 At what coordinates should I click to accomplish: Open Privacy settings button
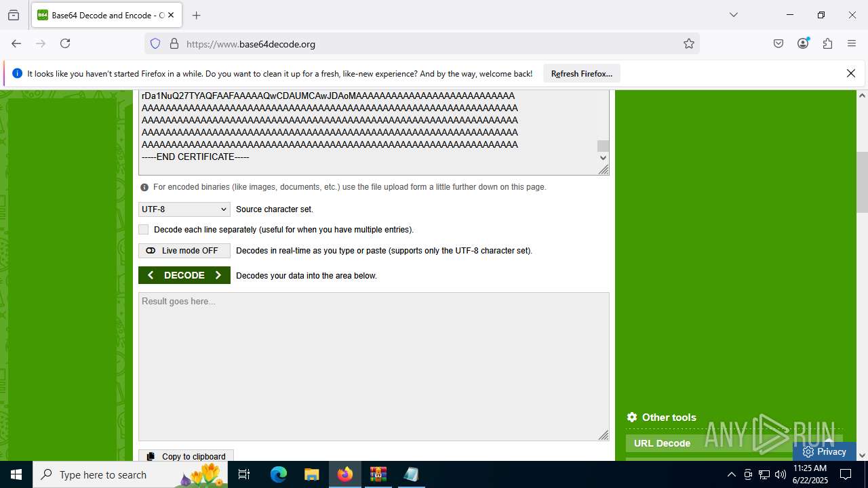point(825,451)
